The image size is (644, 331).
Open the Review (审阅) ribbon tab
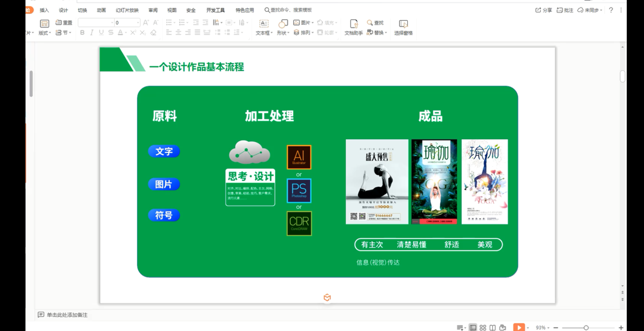pos(153,10)
